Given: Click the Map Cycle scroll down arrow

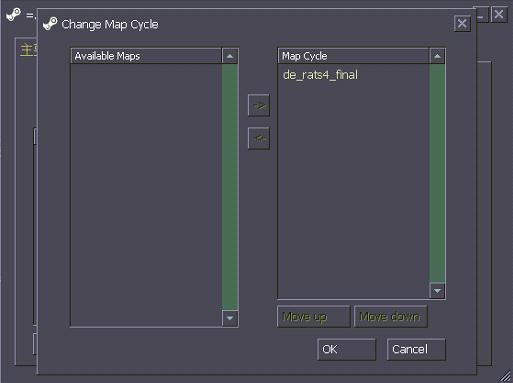Looking at the screenshot, I should coord(437,290).
